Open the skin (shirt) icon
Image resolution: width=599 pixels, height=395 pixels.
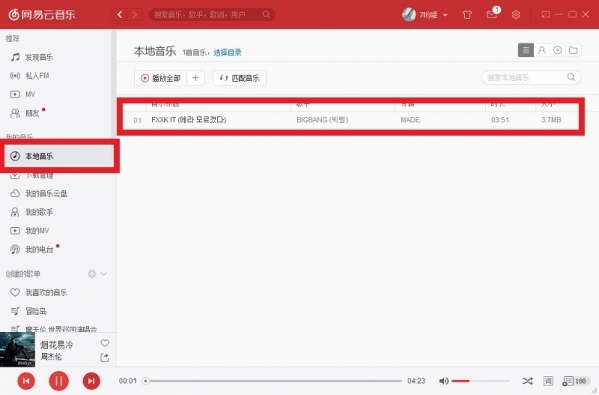[x=467, y=15]
